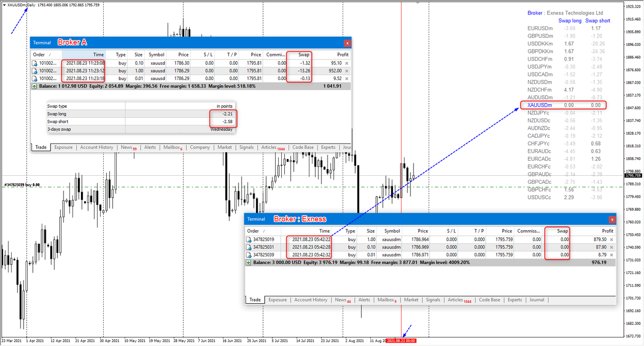Open Signals tab in Broker A terminal

pyautogui.click(x=247, y=148)
